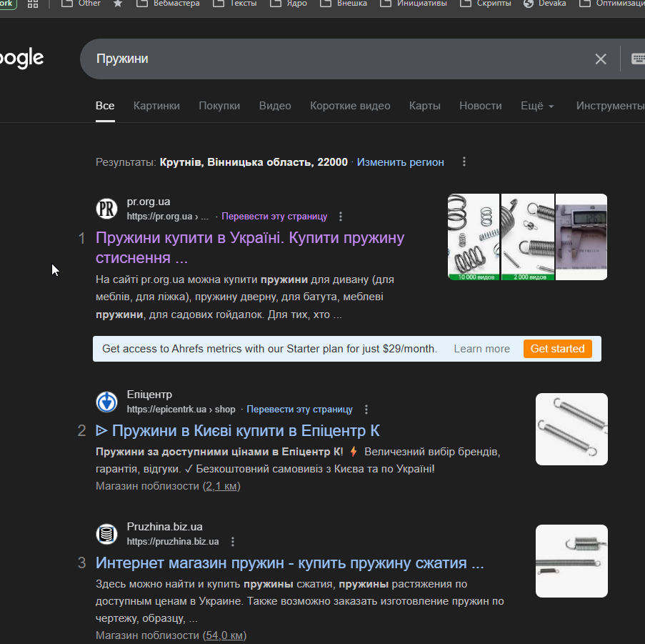Click the Епіцентр favicon icon
This screenshot has height=644, width=645.
point(106,402)
